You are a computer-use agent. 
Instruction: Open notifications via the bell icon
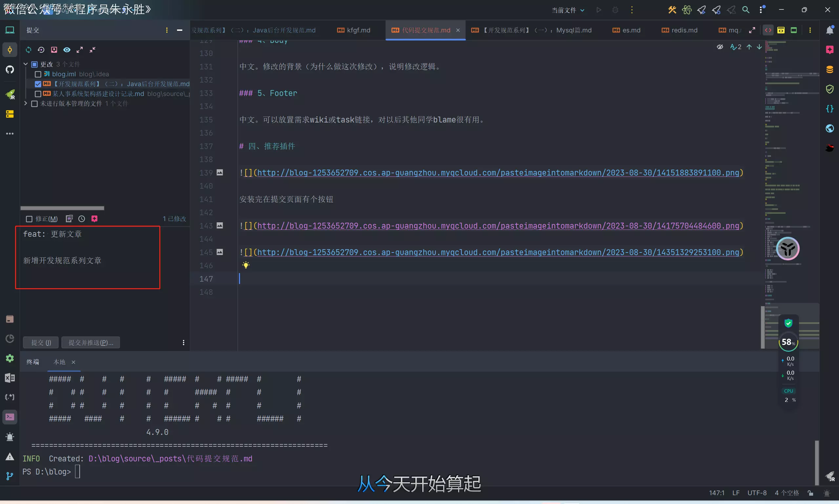(x=830, y=30)
